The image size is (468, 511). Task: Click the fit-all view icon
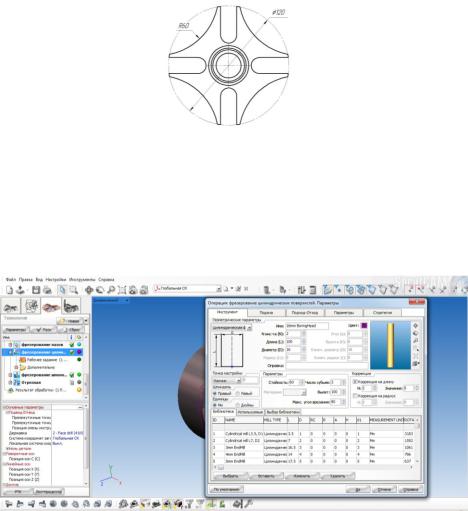coord(122,290)
